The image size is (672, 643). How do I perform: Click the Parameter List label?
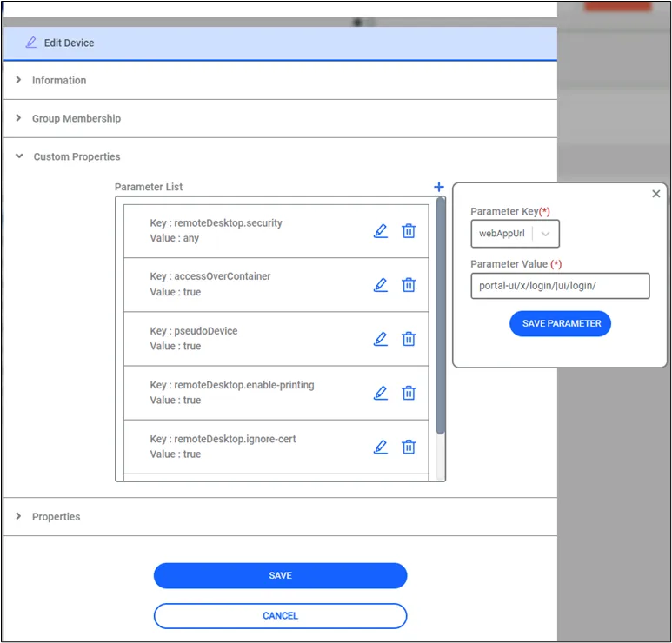point(149,187)
